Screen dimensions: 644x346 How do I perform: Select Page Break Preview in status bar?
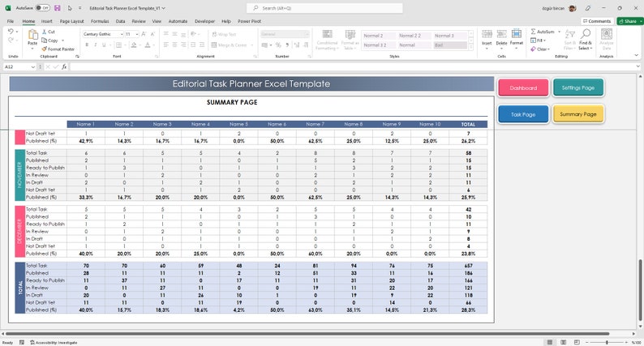[577, 342]
